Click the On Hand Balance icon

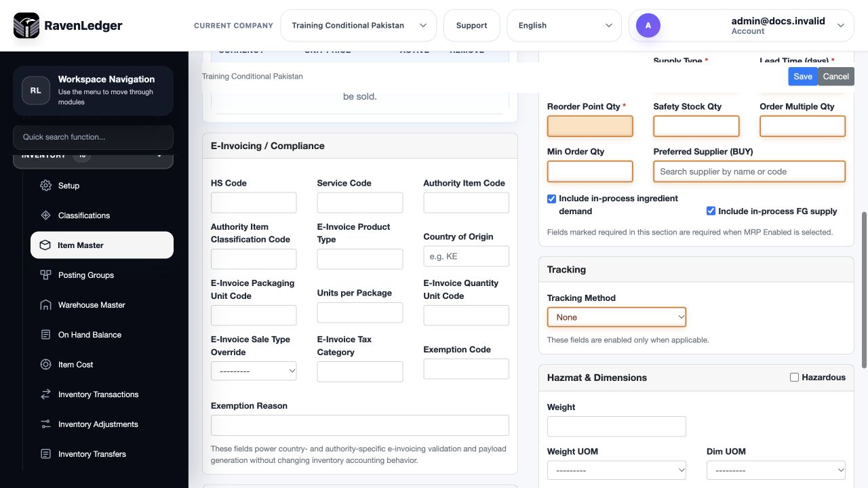click(x=45, y=335)
